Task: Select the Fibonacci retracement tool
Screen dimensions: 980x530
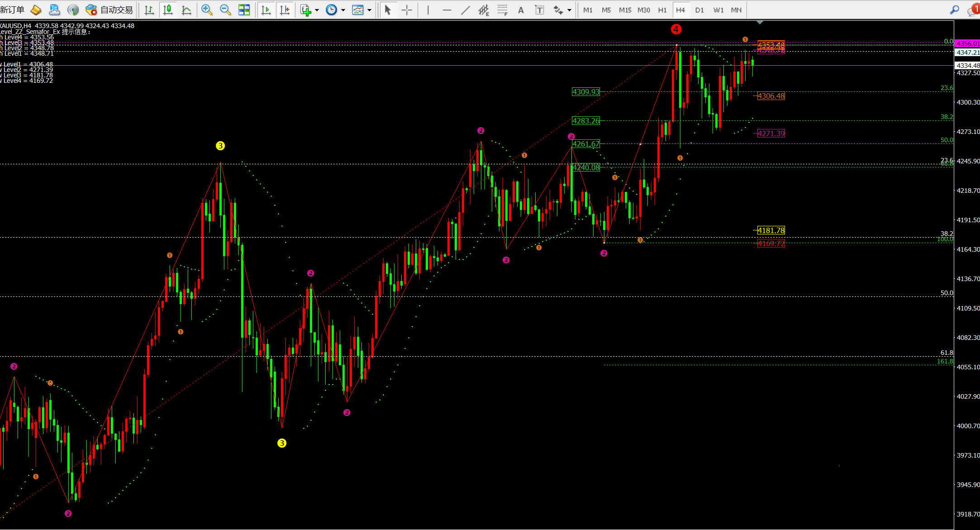Action: tap(502, 10)
